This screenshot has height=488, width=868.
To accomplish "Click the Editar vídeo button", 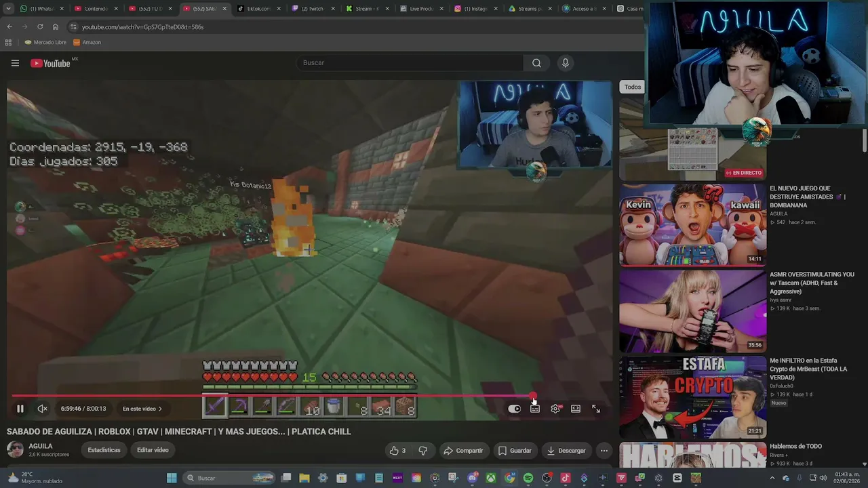I will tap(153, 450).
